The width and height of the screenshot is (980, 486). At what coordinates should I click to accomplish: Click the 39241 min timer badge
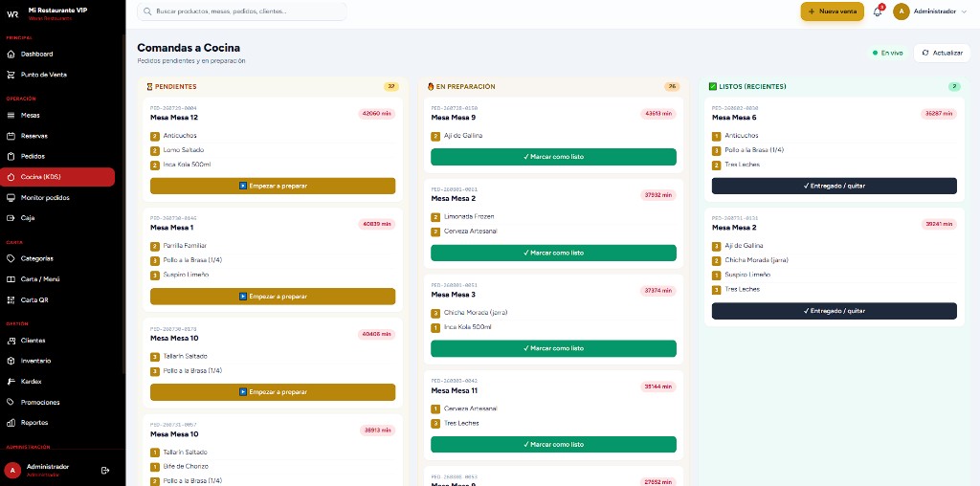939,224
